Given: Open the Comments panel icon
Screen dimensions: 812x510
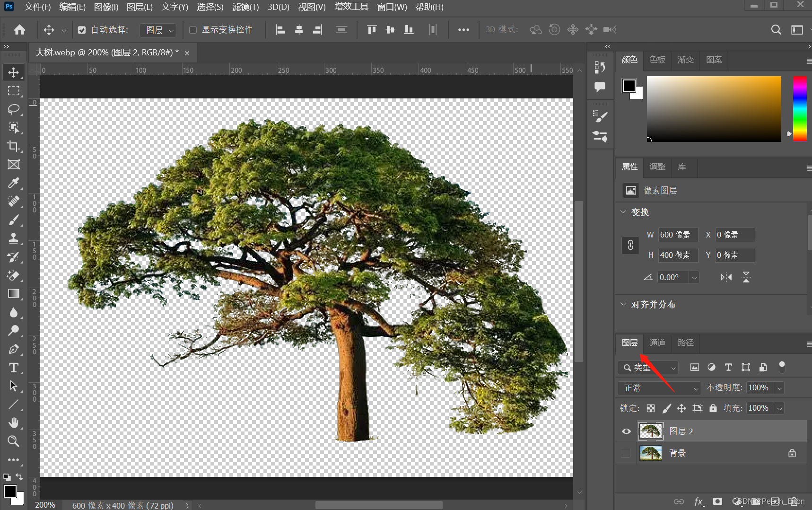Looking at the screenshot, I should coord(600,87).
